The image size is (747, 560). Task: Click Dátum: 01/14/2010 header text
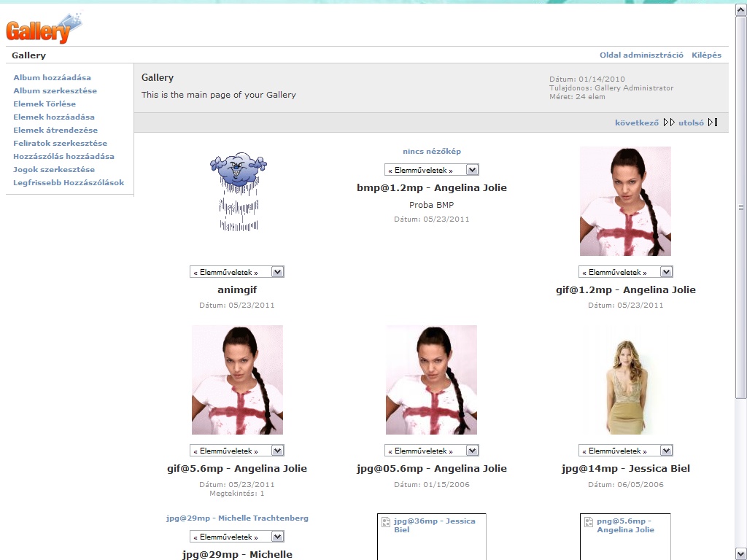click(x=587, y=79)
